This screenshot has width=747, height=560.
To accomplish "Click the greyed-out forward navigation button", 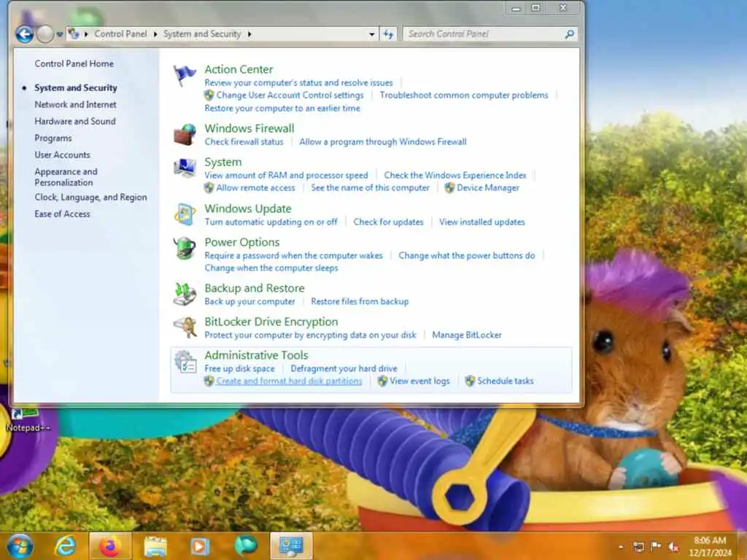I will click(44, 34).
